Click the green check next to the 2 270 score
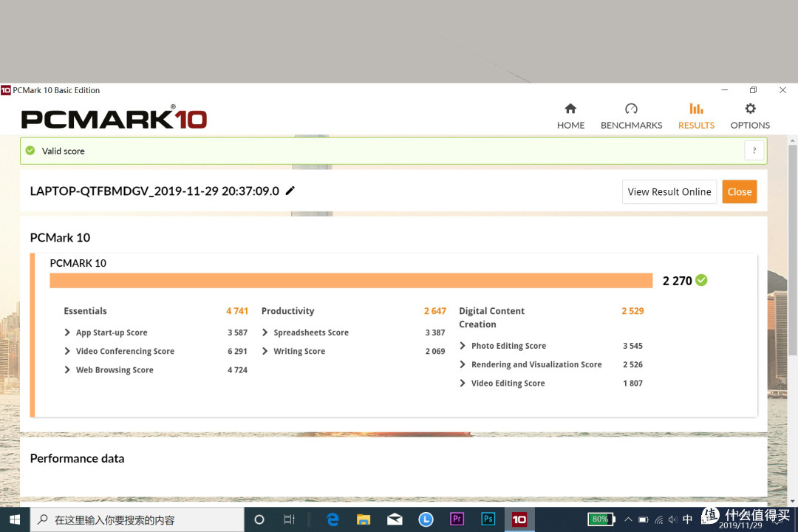798x532 pixels. tap(701, 280)
